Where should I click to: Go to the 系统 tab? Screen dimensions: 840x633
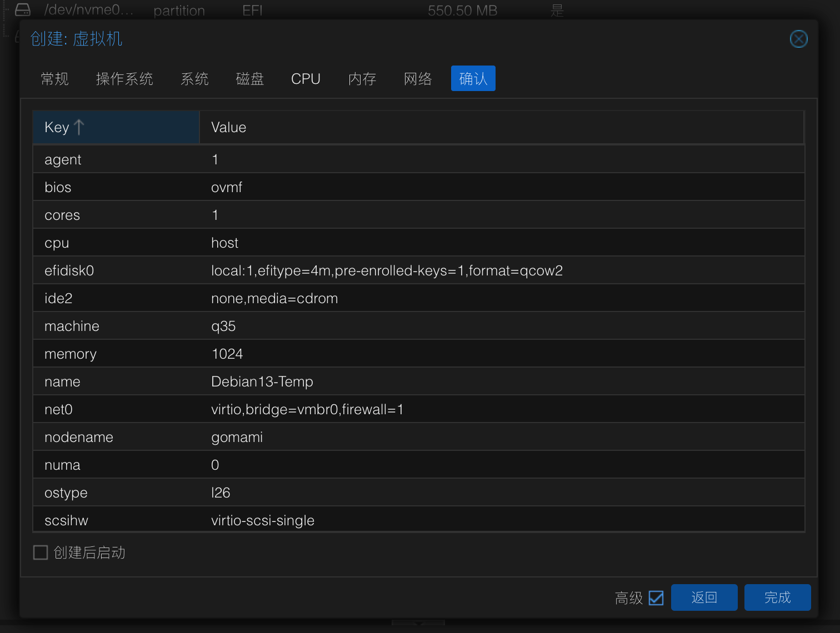[194, 79]
